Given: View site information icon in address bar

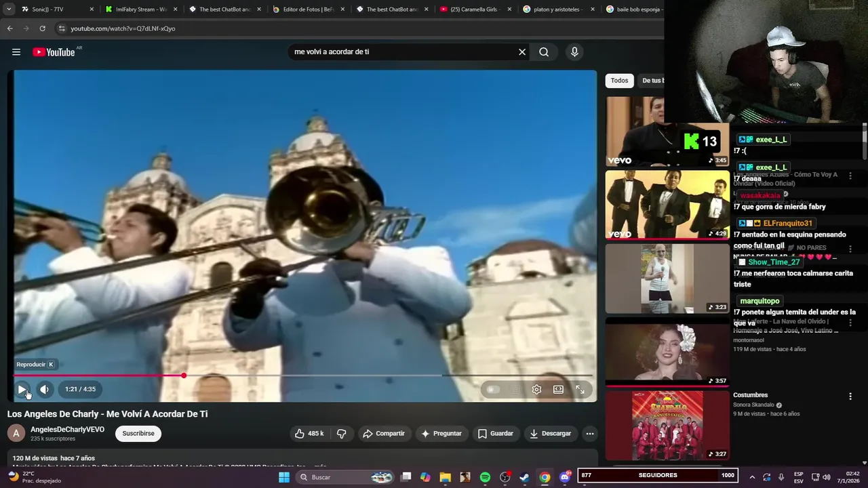Looking at the screenshot, I should pyautogui.click(x=62, y=28).
